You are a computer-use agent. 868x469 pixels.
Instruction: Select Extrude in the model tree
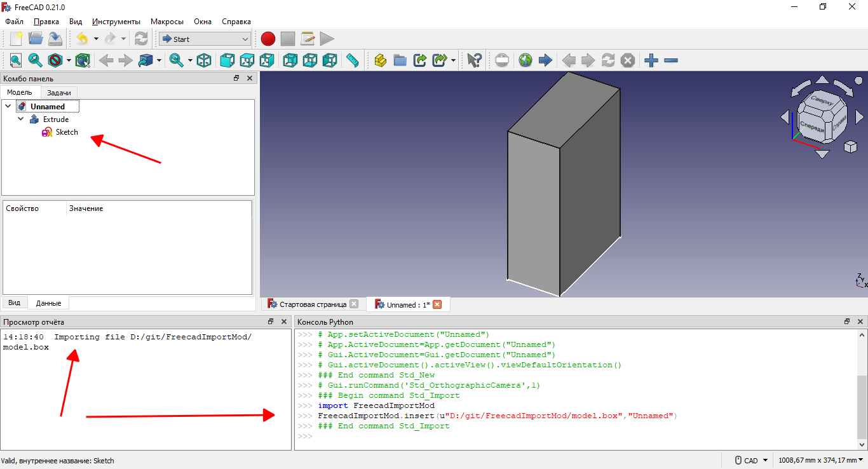(x=56, y=119)
